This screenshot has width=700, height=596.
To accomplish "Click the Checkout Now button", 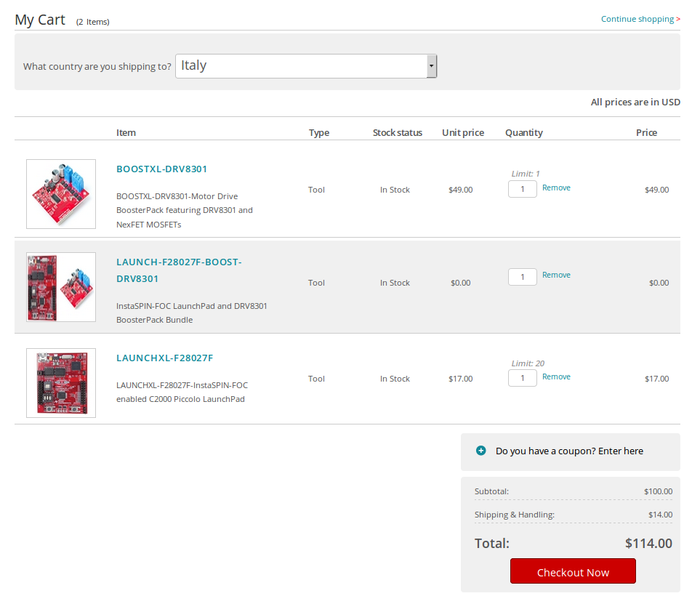I will click(573, 571).
